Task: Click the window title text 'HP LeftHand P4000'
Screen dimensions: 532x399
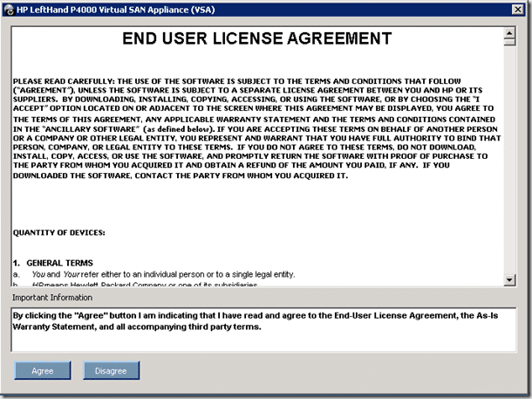Action: 115,10
